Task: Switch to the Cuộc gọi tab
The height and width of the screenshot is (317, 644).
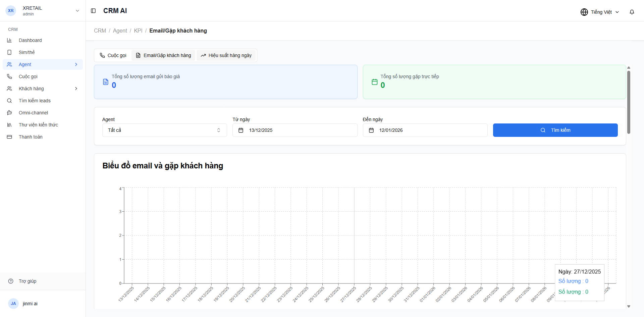Action: (113, 55)
